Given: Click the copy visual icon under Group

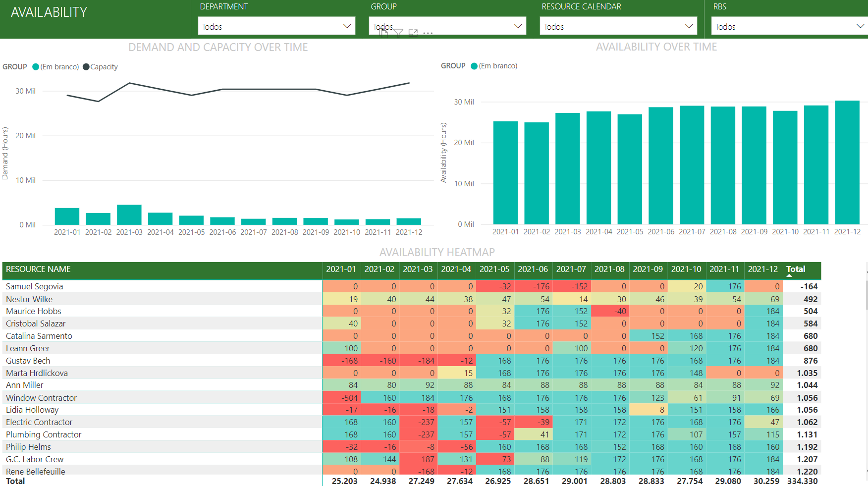Looking at the screenshot, I should tap(383, 33).
